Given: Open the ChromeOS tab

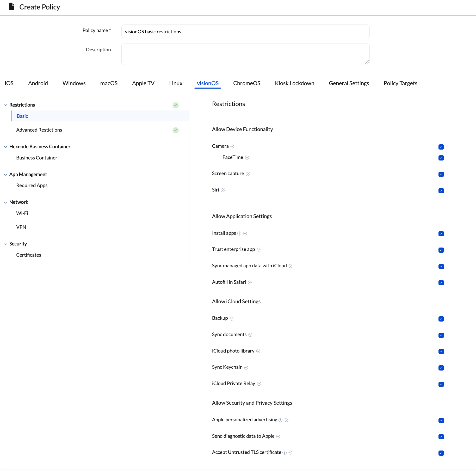Looking at the screenshot, I should tap(247, 83).
